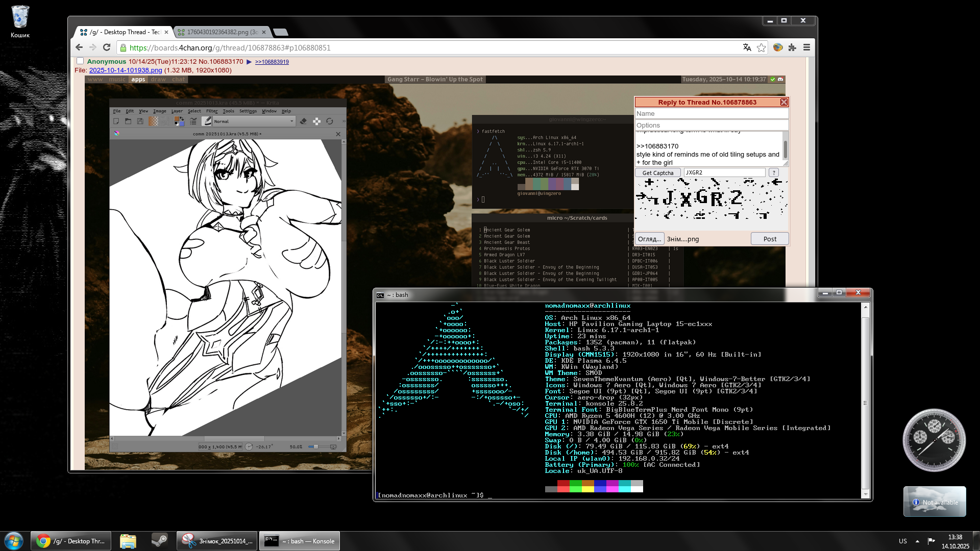Open file manager from the taskbar
Image resolution: width=980 pixels, height=551 pixels.
(x=128, y=541)
